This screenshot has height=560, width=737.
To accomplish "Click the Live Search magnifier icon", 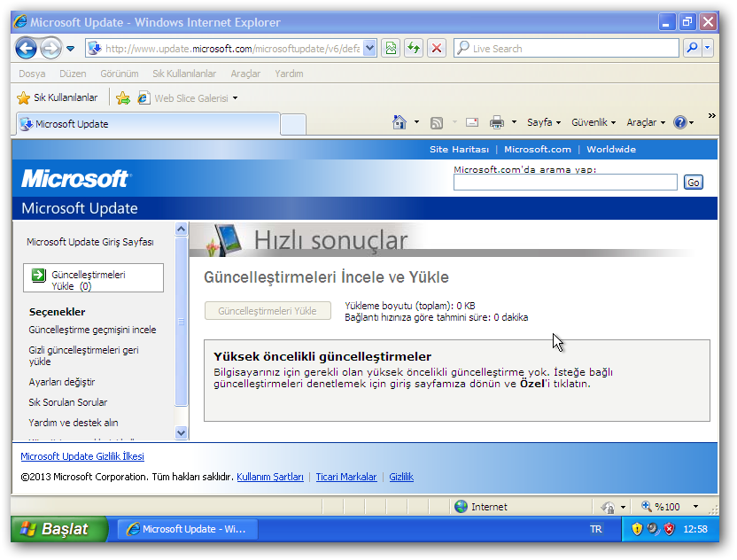I will 692,49.
